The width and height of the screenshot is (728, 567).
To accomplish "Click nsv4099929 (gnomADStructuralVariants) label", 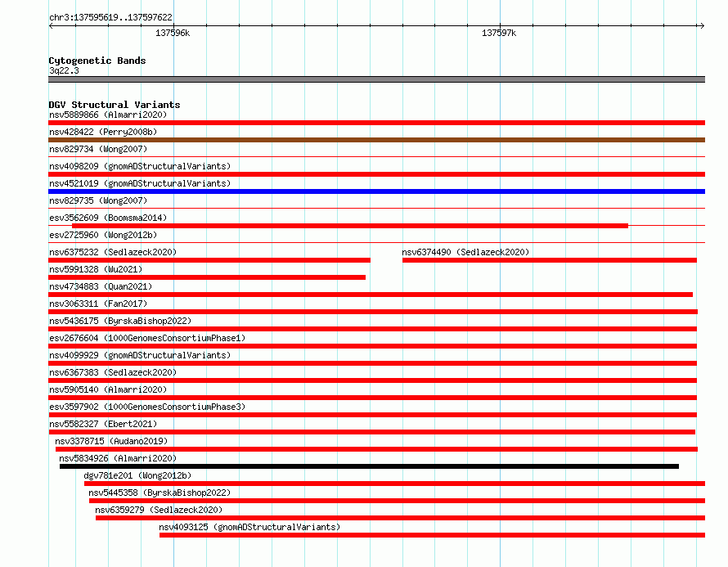I will tap(140, 355).
